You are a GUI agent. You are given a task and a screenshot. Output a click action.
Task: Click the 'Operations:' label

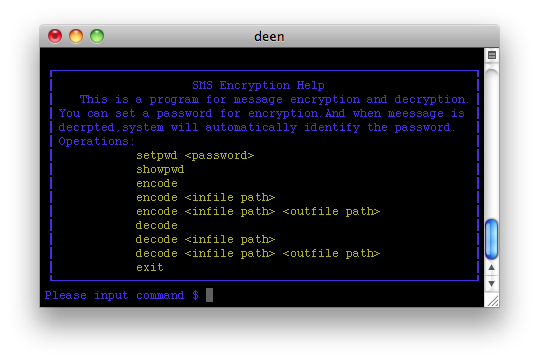tap(96, 141)
